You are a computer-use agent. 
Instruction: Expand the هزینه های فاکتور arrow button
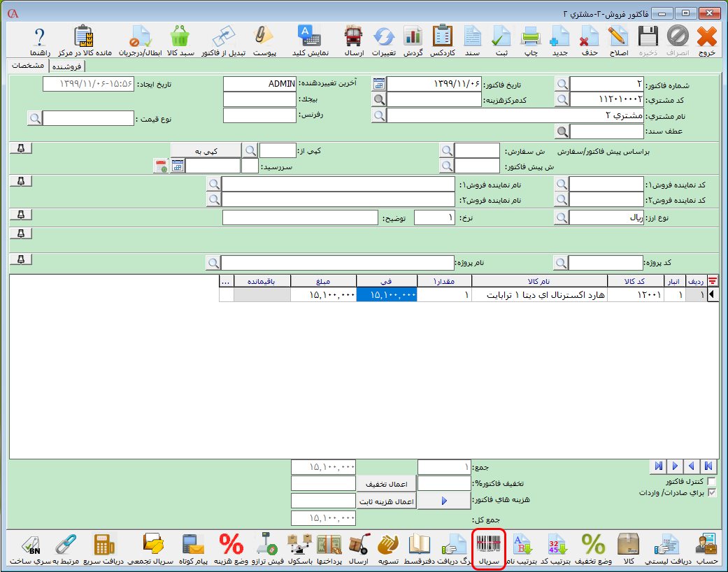pos(443,501)
